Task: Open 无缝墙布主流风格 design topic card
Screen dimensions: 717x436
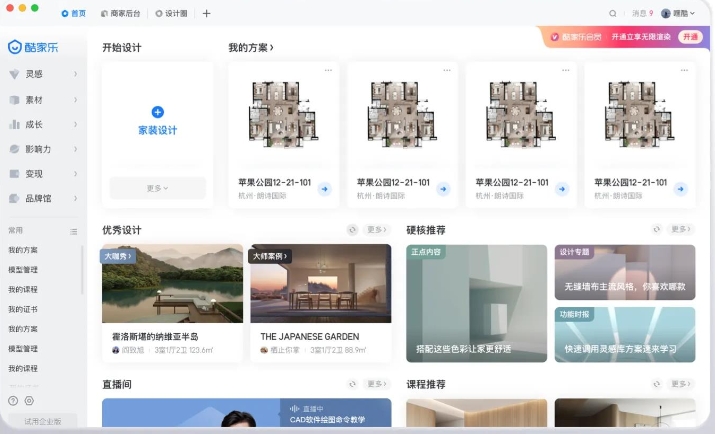Action: (625, 272)
